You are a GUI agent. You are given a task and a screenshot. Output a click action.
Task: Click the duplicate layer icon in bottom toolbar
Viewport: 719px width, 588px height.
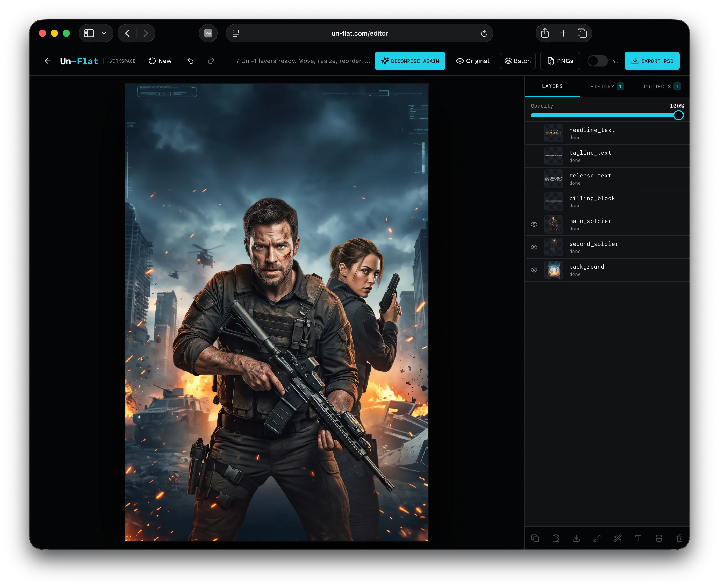(535, 538)
